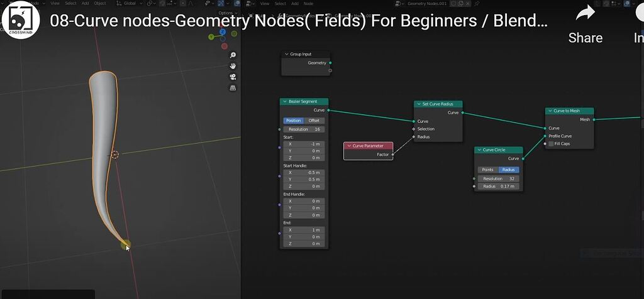
Task: Click Curve to Mesh Mesh output socket
Action: (x=594, y=119)
